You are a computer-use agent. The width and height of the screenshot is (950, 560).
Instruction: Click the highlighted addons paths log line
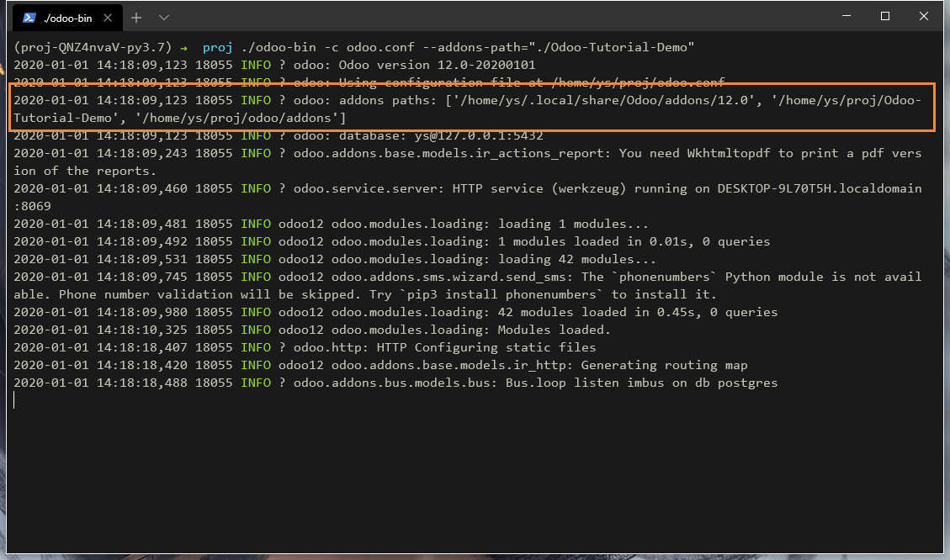(470, 108)
